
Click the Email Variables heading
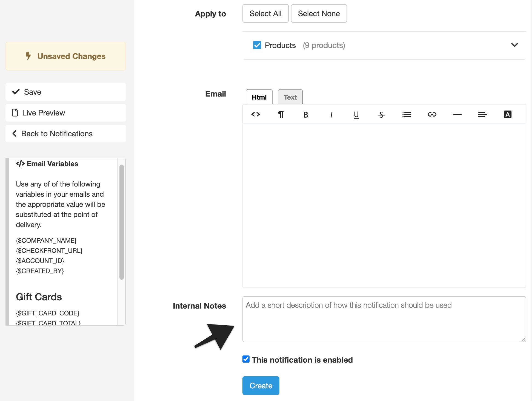coord(47,164)
